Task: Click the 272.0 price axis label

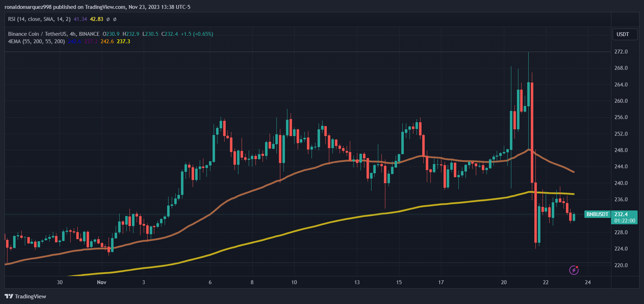Action: click(x=621, y=52)
